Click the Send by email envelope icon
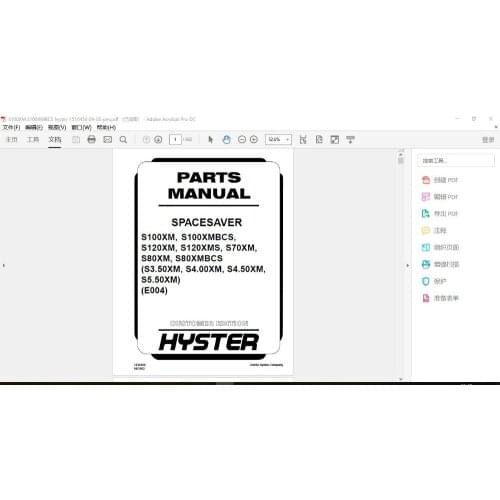Viewport: 500px width, 500px height. click(x=108, y=140)
